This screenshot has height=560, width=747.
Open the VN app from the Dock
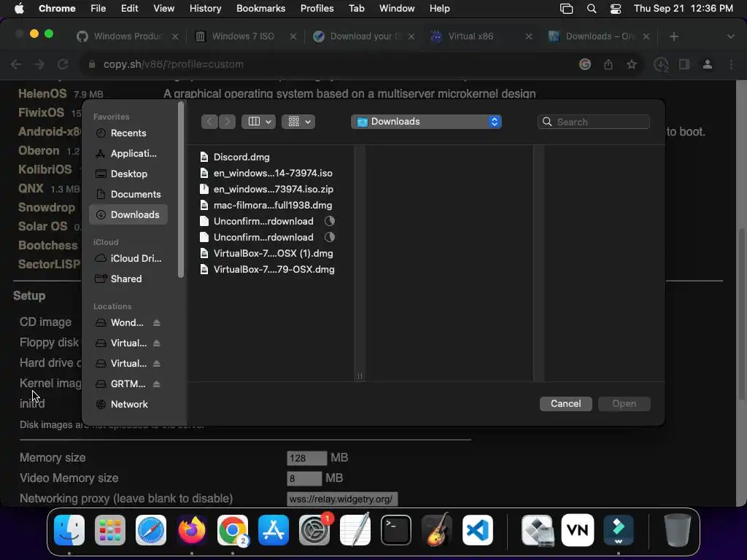point(578,530)
